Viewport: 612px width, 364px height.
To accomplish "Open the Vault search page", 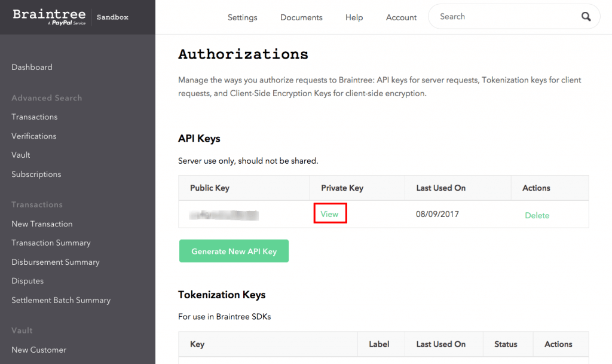I will click(x=20, y=155).
